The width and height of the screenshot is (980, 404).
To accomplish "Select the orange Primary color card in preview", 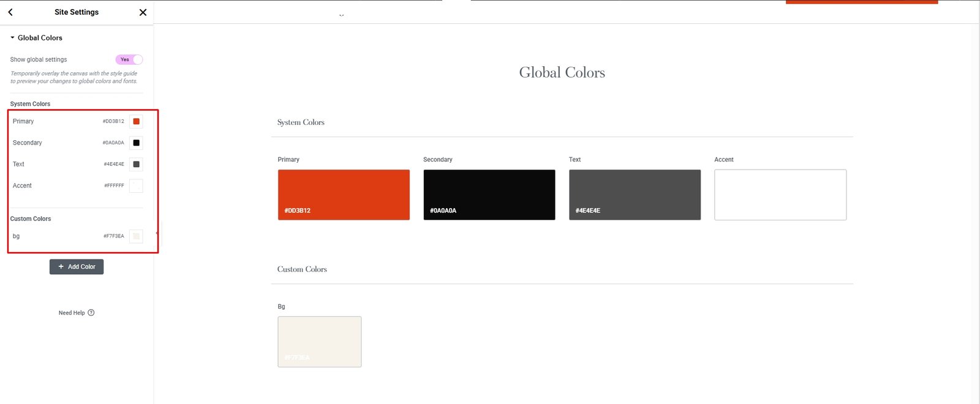I will [344, 195].
